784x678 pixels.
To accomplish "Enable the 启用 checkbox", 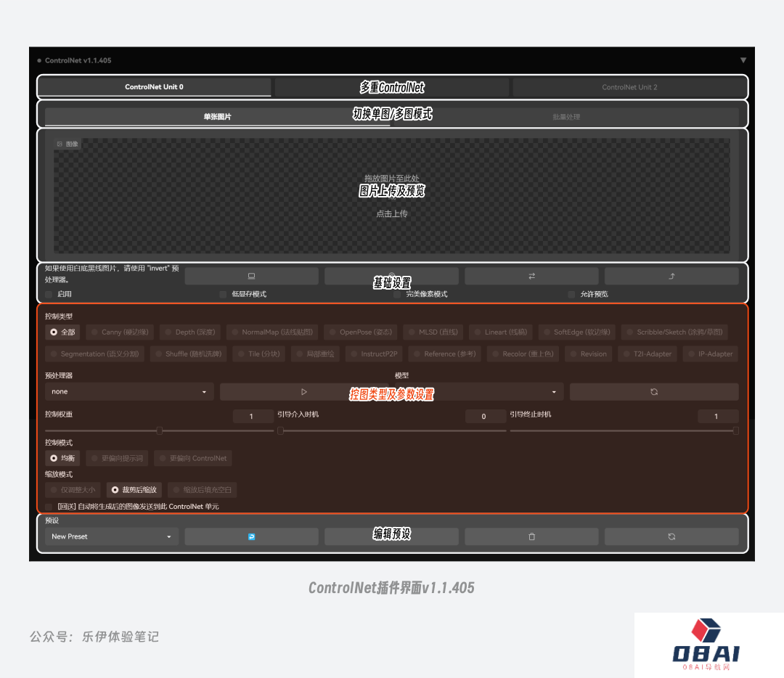I will pos(49,294).
